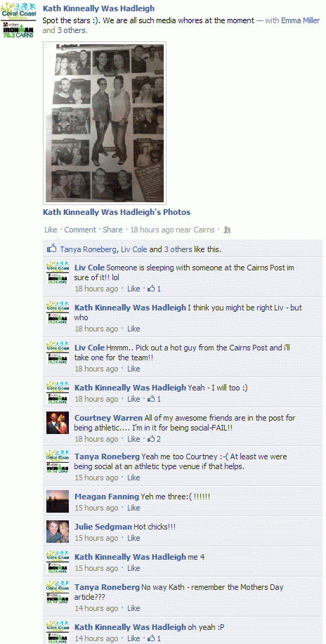Image resolution: width=326 pixels, height=644 pixels.
Task: Click Comment under the photo post
Action: 80,230
